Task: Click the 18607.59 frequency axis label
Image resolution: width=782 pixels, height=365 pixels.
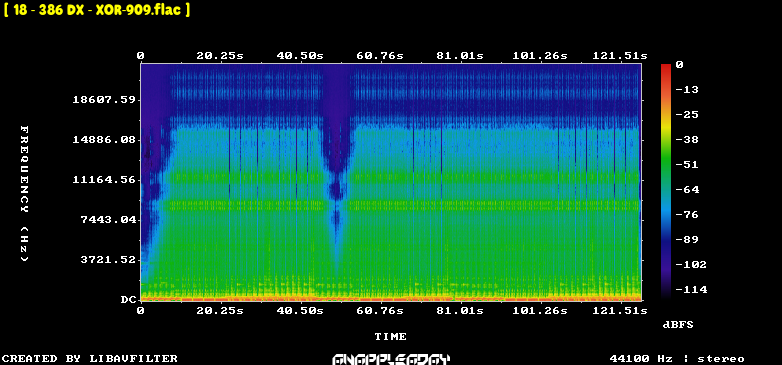Action: [x=104, y=100]
